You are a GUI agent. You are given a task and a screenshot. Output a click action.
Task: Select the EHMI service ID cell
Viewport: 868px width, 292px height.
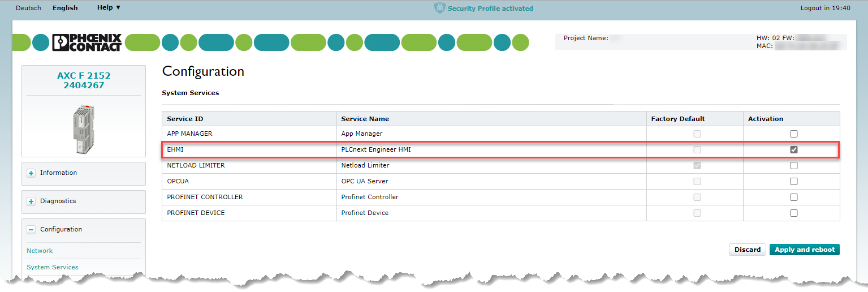(x=249, y=149)
